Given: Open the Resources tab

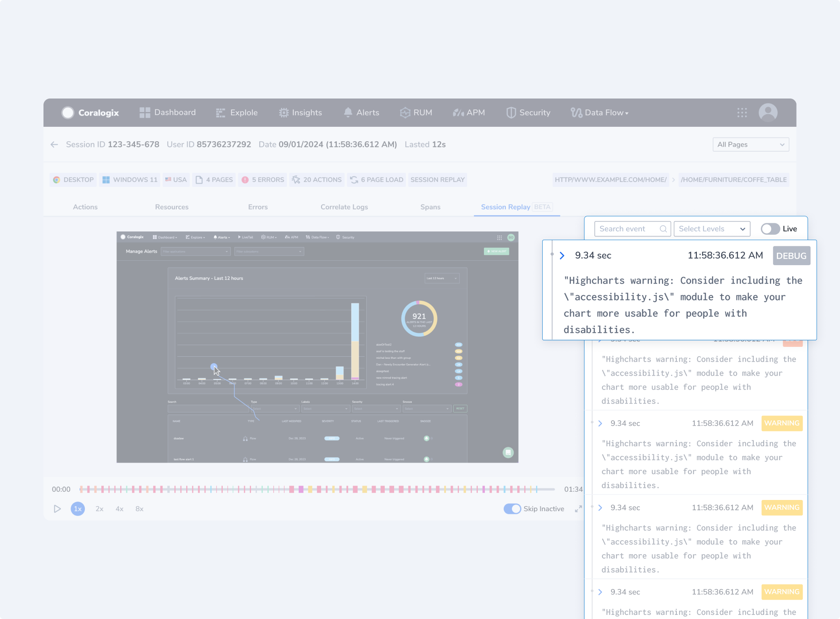Looking at the screenshot, I should point(172,207).
